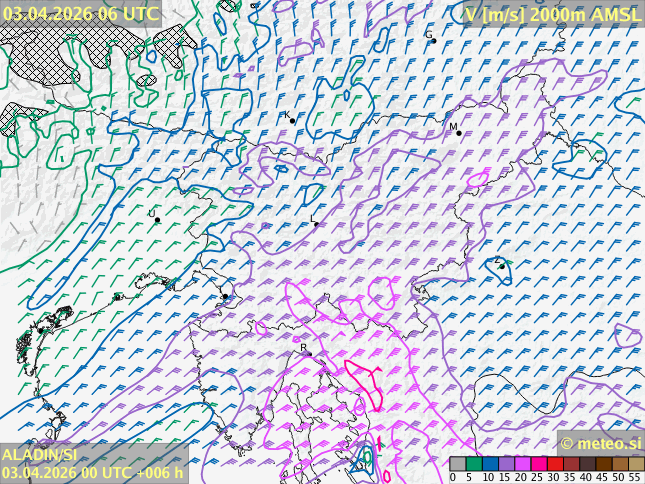Select the magenta 20 m/s legend swatch
The width and height of the screenshot is (645, 484).
pyautogui.click(x=522, y=464)
